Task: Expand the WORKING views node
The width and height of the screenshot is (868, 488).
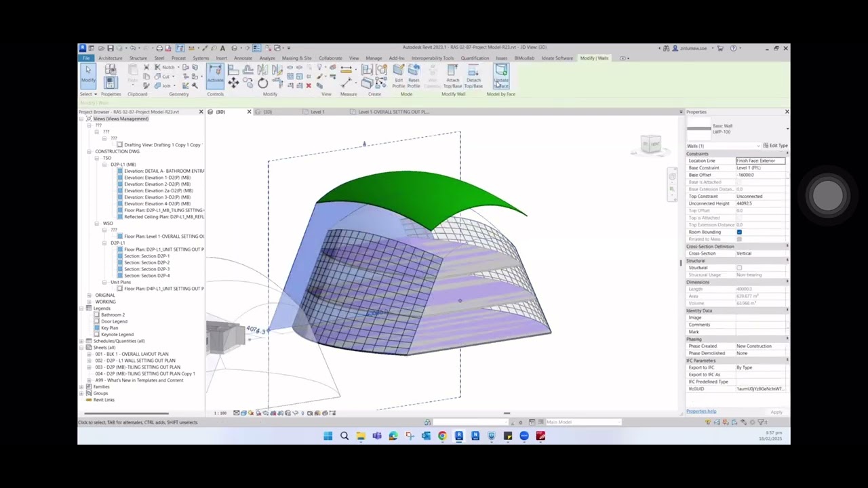Action: pos(89,302)
